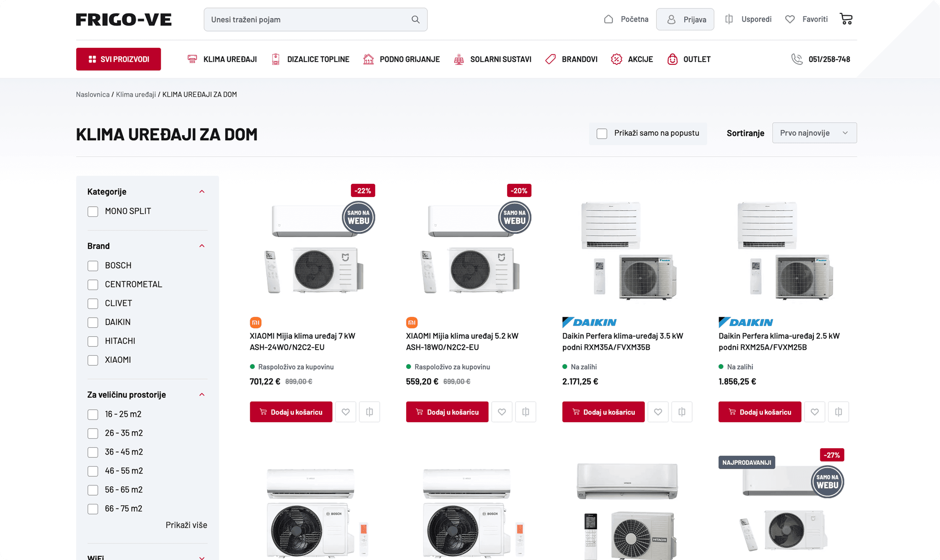
Task: Check the DAIKIN brand filter
Action: coord(93,323)
